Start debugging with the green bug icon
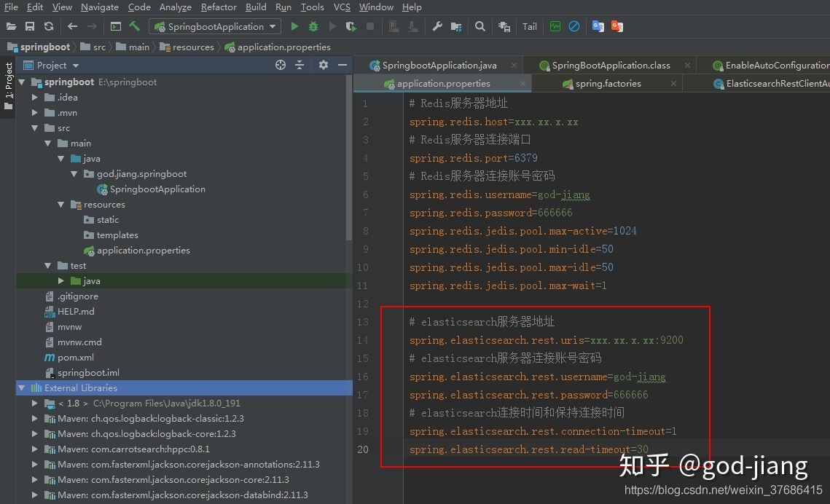The height and width of the screenshot is (504, 830). pos(313,26)
